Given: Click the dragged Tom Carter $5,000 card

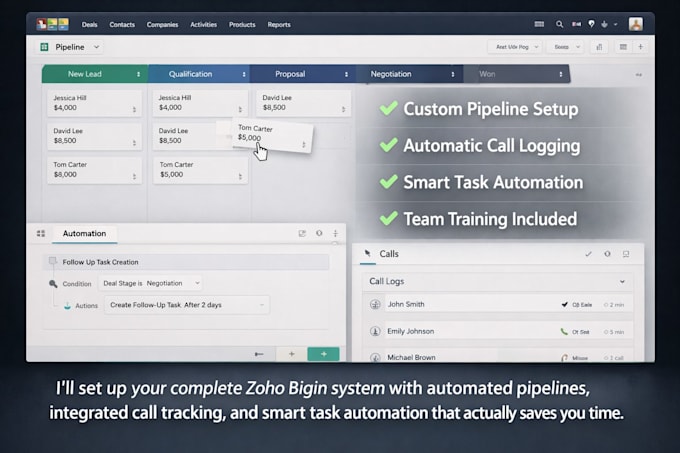Looking at the screenshot, I should pos(272,135).
